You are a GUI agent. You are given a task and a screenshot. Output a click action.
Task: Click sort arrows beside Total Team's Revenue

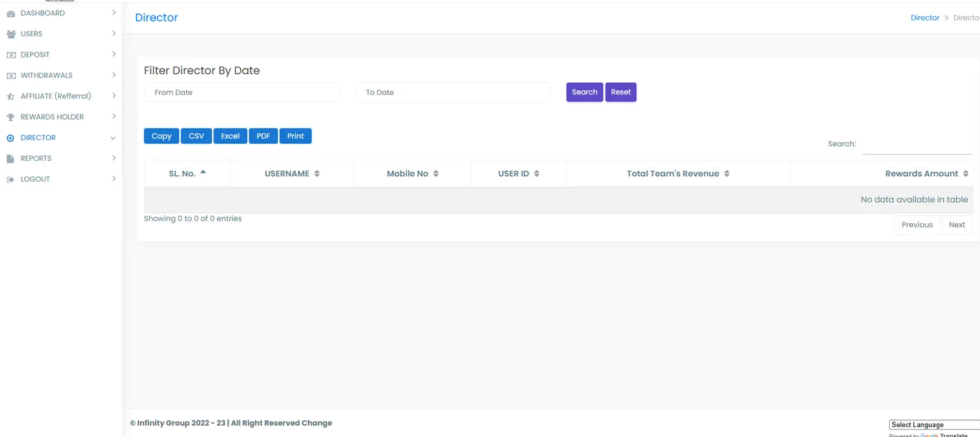[727, 173]
